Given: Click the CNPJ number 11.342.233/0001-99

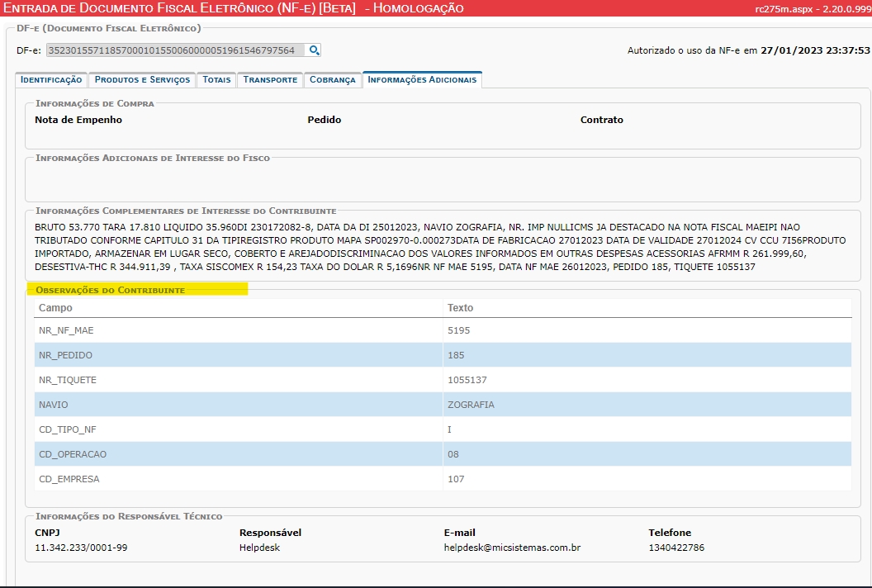Looking at the screenshot, I should pyautogui.click(x=81, y=548).
